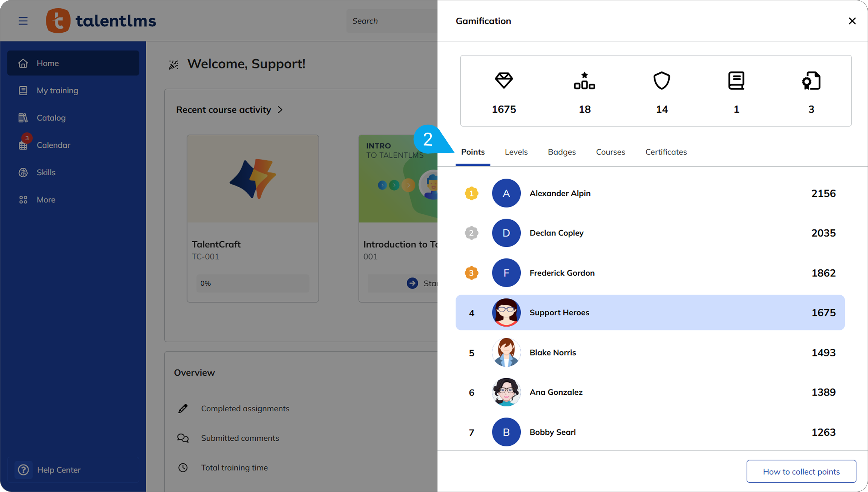Click the certificate icon in stats
This screenshot has width=868, height=492.
811,81
